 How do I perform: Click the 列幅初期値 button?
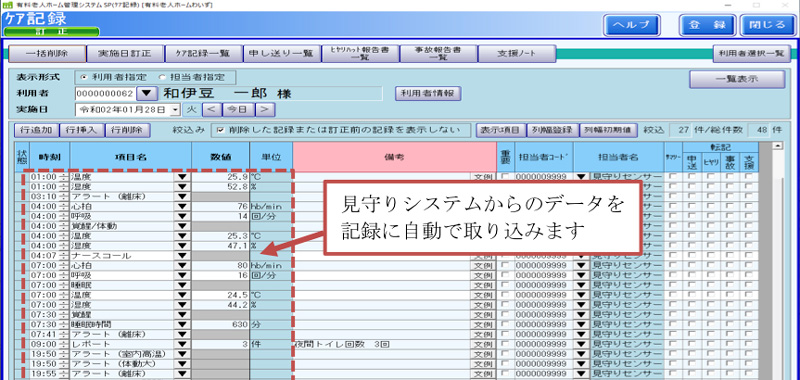[608, 130]
